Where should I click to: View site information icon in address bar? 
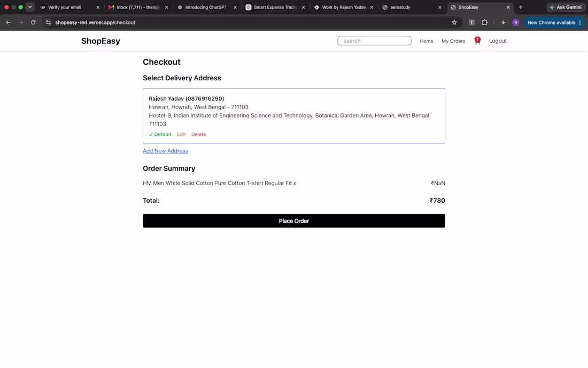(48, 22)
